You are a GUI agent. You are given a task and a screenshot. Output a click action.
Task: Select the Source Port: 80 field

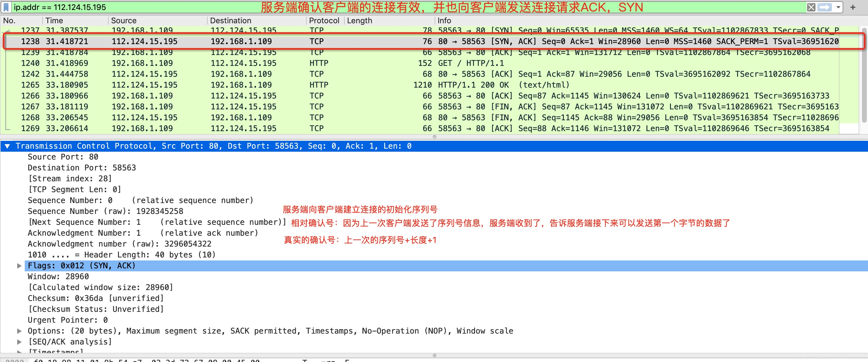pos(63,157)
